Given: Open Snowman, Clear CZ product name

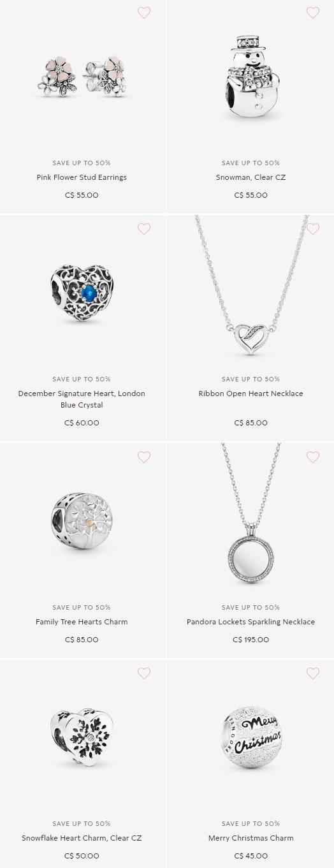Looking at the screenshot, I should (250, 177).
